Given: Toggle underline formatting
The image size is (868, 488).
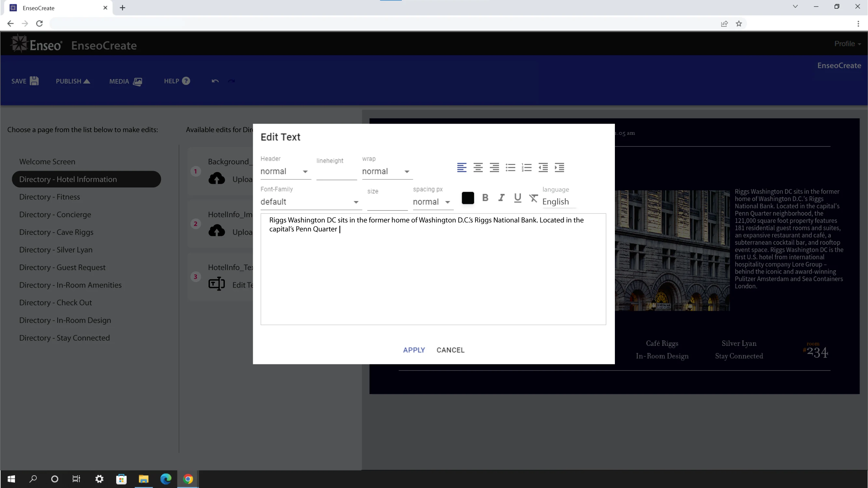Looking at the screenshot, I should pos(517,198).
